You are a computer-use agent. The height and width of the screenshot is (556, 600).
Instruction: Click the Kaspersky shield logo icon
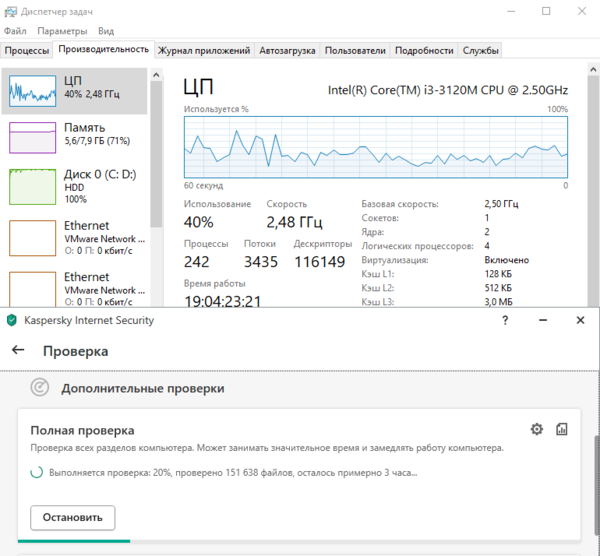click(x=11, y=320)
